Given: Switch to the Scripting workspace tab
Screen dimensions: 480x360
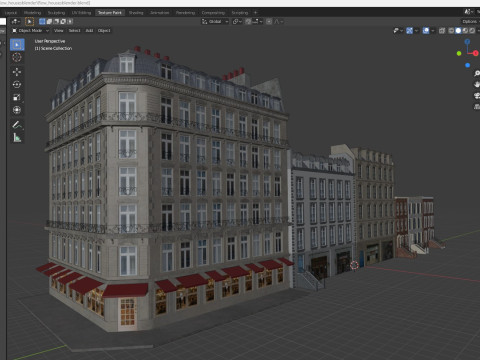Looking at the screenshot, I should point(240,13).
